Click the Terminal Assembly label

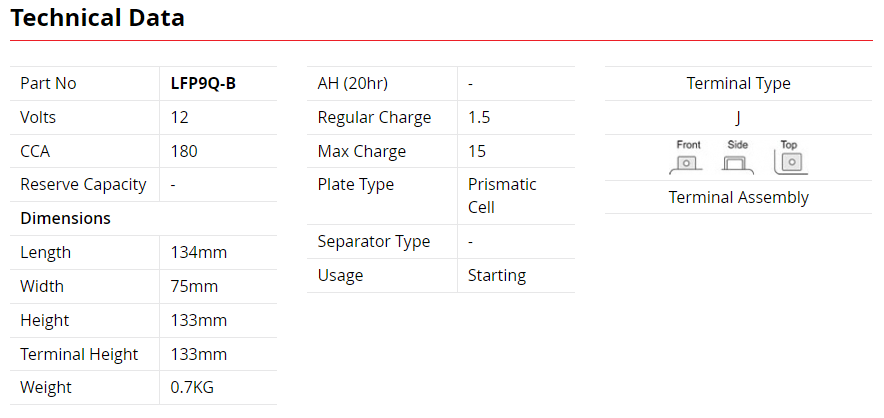click(738, 197)
